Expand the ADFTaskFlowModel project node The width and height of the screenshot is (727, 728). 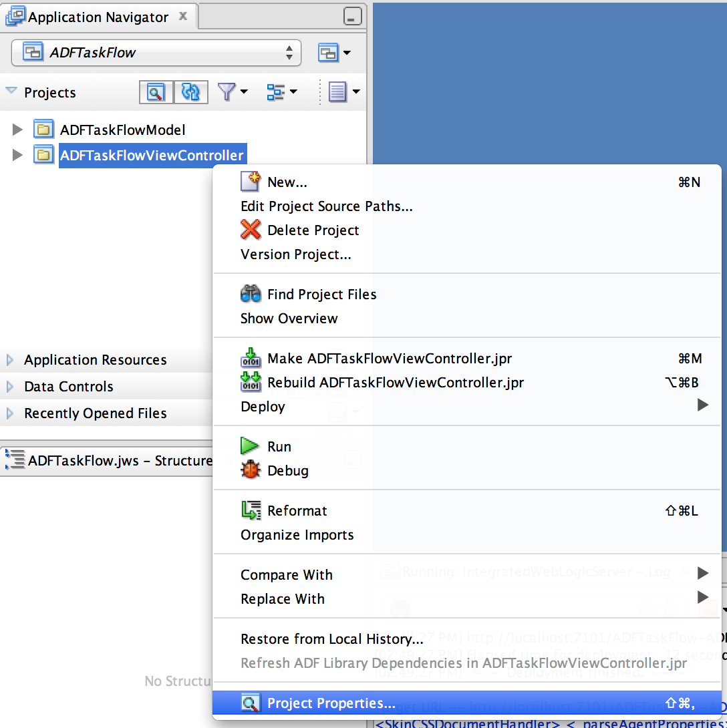tap(17, 130)
